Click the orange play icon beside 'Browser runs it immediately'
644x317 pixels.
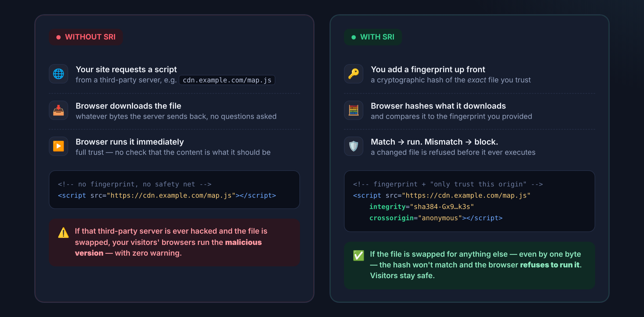point(58,146)
